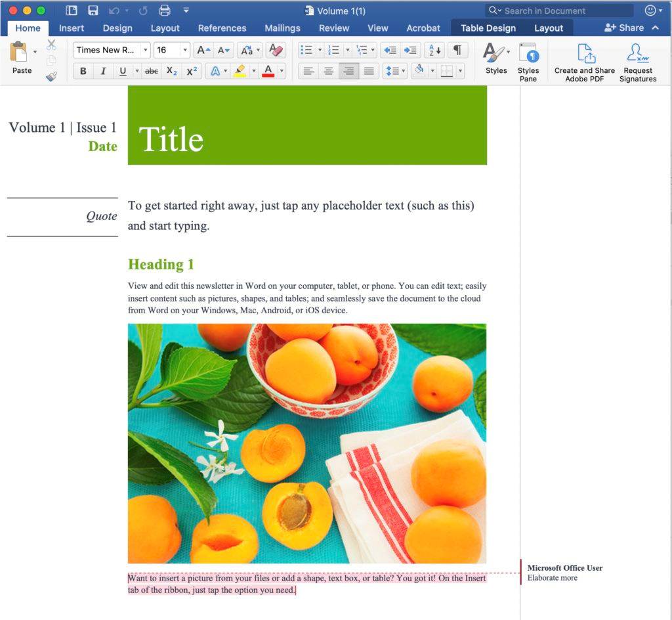Click the Format Painter brush icon
672x620 pixels.
click(x=51, y=76)
